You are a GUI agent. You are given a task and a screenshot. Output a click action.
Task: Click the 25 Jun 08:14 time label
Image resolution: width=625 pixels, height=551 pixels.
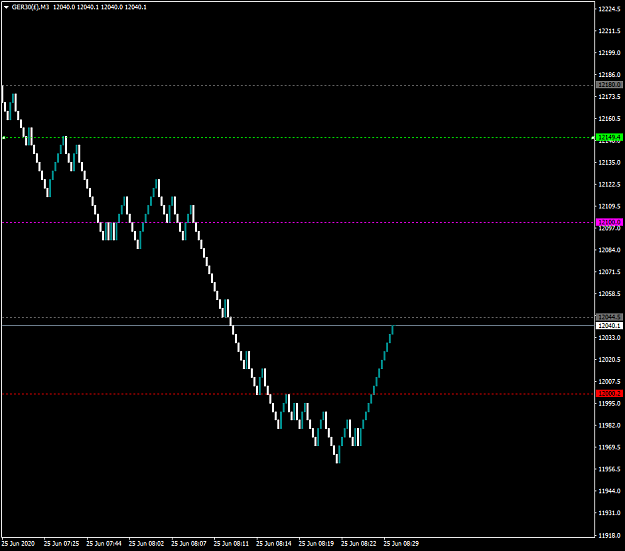click(x=274, y=543)
